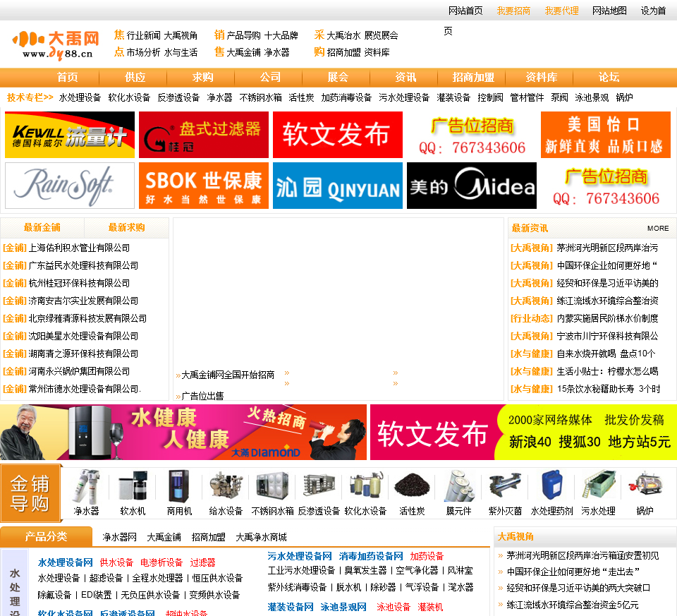Click the 泳池景观 technical column link
The height and width of the screenshot is (616, 677).
(x=592, y=97)
